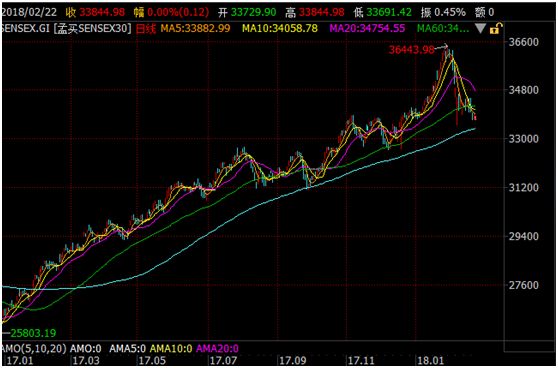Click the AMA5:0 value
The image size is (558, 368).
pyautogui.click(x=128, y=348)
